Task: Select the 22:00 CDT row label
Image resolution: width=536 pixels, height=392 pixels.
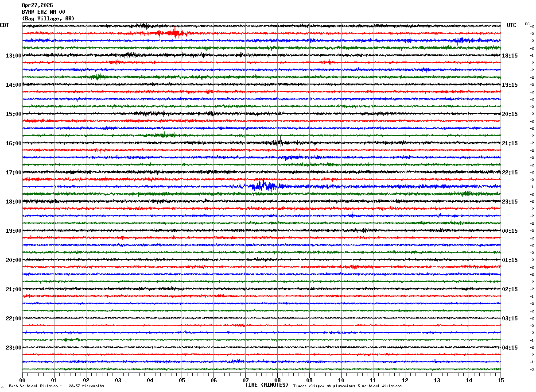Action: pyautogui.click(x=13, y=318)
